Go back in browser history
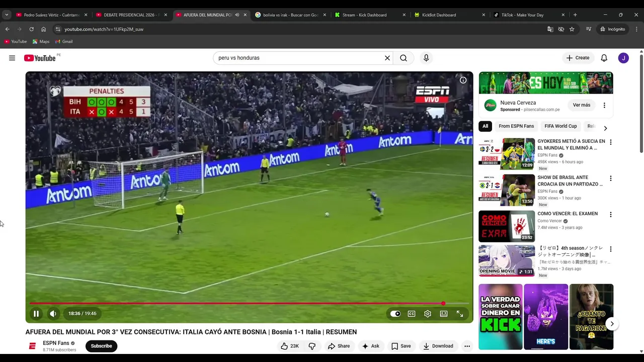Viewport: 644px width, 362px height. 8,29
